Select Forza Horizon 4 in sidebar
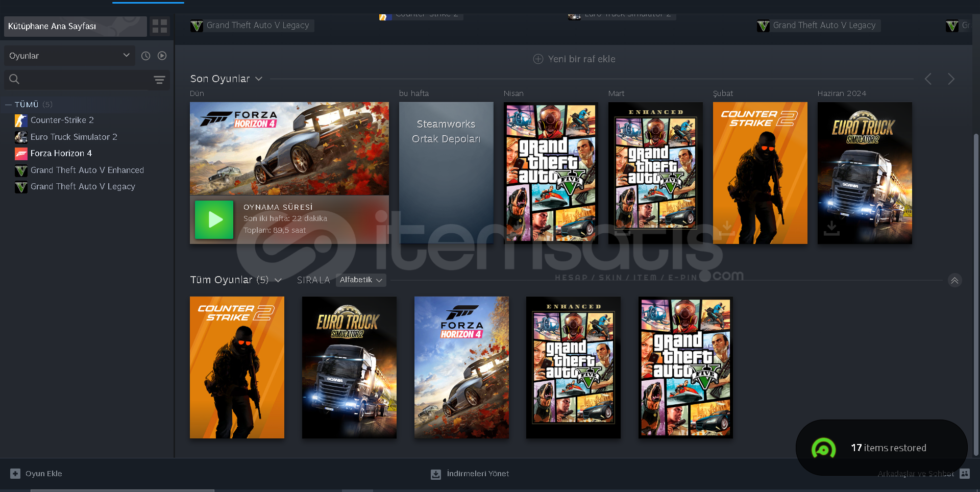This screenshot has height=492, width=980. (x=61, y=153)
